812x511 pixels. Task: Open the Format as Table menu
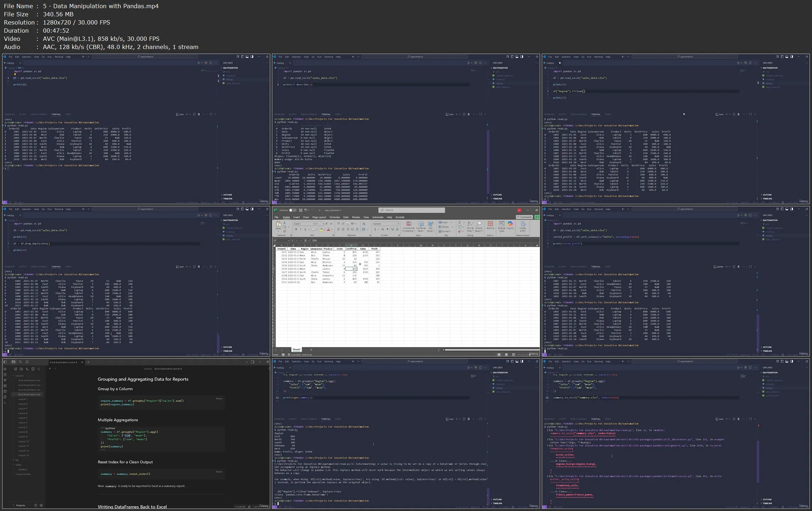click(x=421, y=226)
